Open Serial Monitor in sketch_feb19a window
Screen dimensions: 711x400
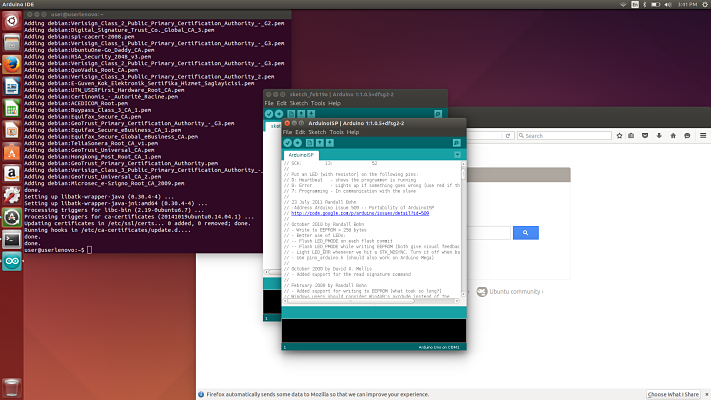pos(438,114)
